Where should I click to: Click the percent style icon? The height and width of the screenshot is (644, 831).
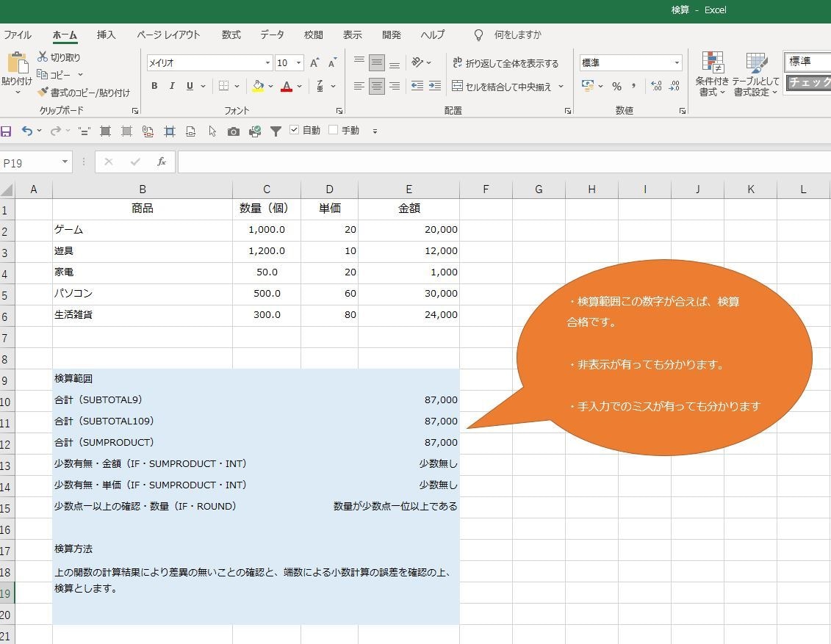(x=616, y=86)
